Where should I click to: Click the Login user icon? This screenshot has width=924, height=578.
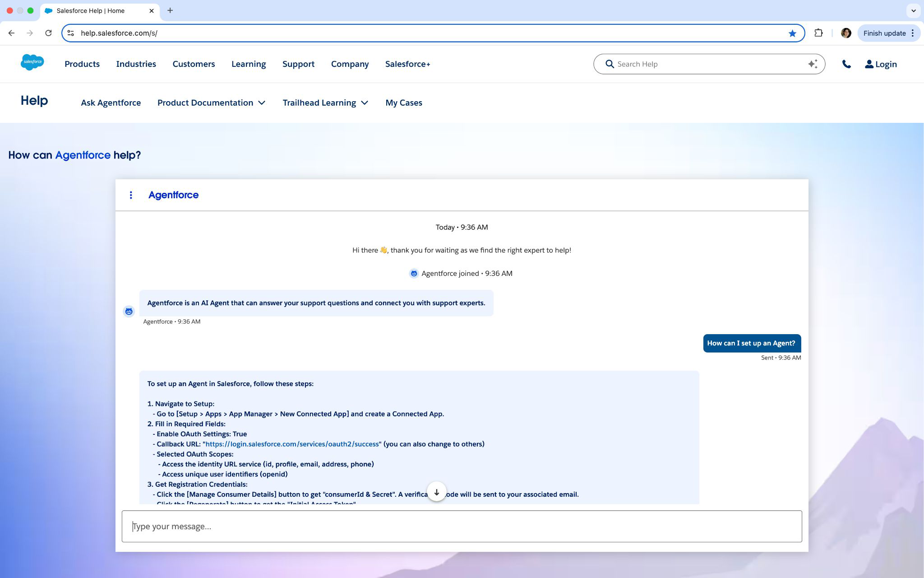click(x=869, y=64)
